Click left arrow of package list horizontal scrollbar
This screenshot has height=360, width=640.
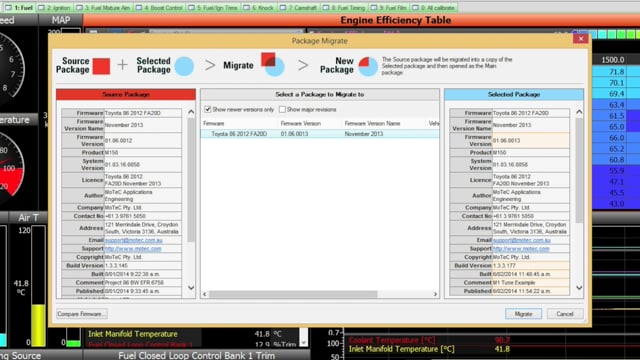tap(205, 294)
